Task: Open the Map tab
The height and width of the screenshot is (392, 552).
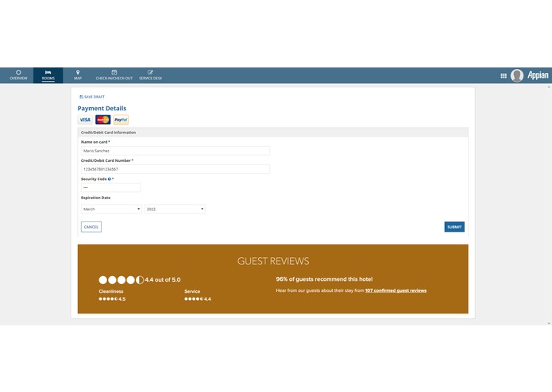Action: (78, 75)
